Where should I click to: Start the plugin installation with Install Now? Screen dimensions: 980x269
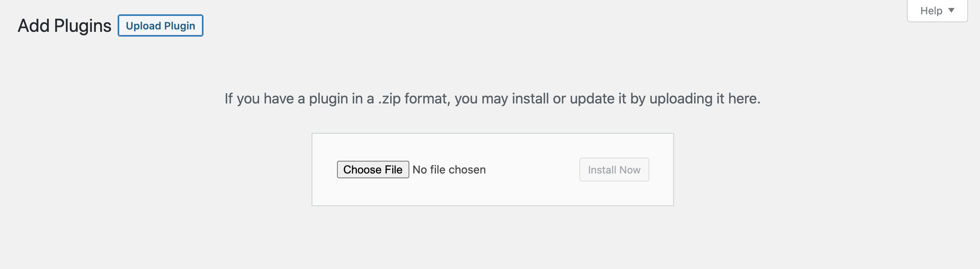tap(614, 170)
